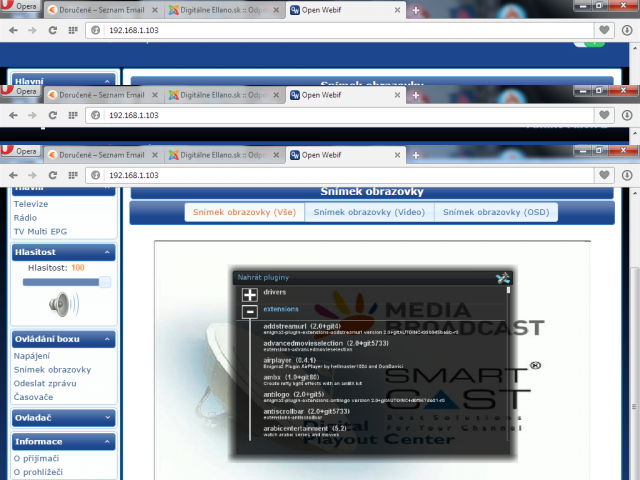The width and height of the screenshot is (640, 480).
Task: Open the Televize link
Action: click(31, 204)
